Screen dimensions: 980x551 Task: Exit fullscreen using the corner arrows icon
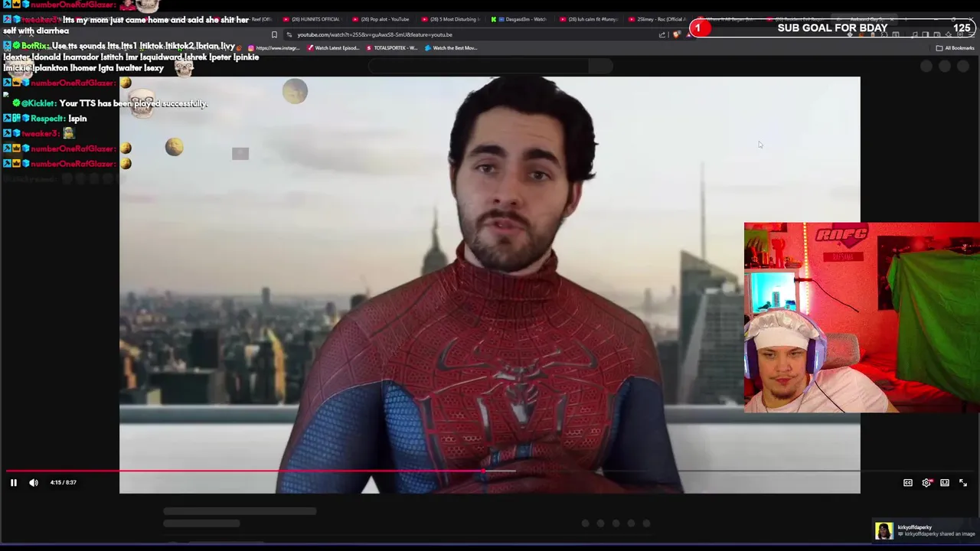(963, 483)
